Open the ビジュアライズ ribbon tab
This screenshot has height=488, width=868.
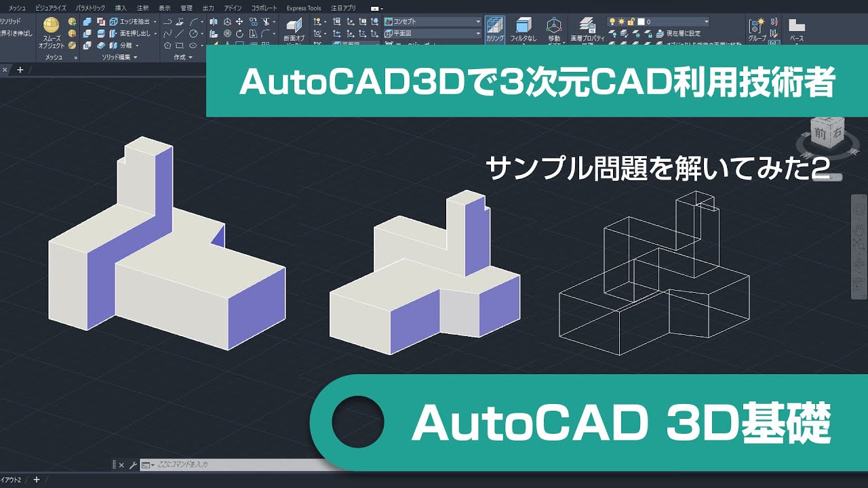[51, 8]
